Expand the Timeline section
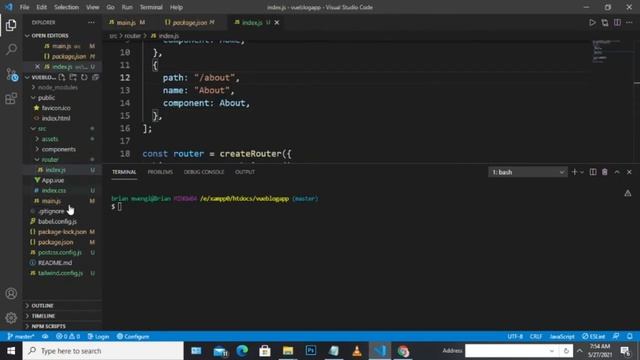This screenshot has height=360, width=640. pyautogui.click(x=43, y=316)
